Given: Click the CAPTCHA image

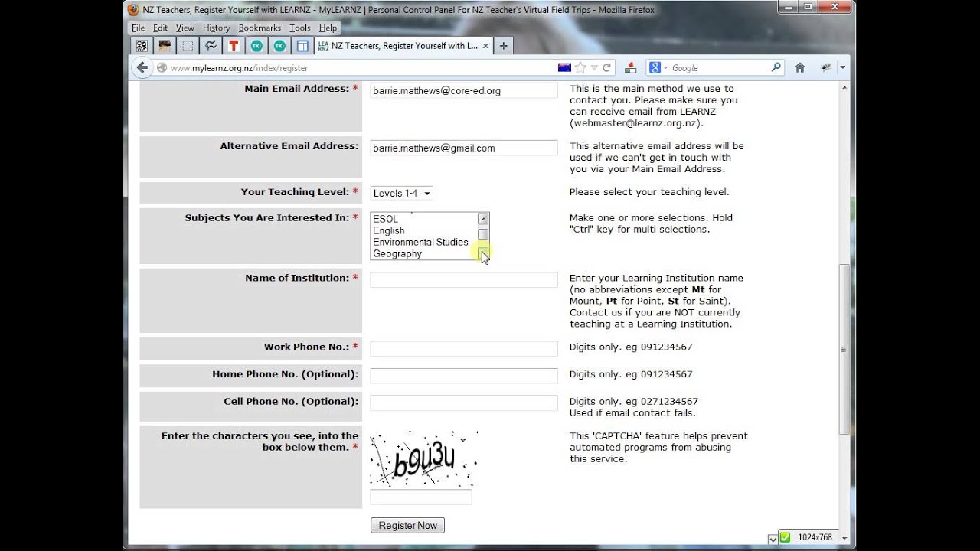Looking at the screenshot, I should pyautogui.click(x=423, y=459).
